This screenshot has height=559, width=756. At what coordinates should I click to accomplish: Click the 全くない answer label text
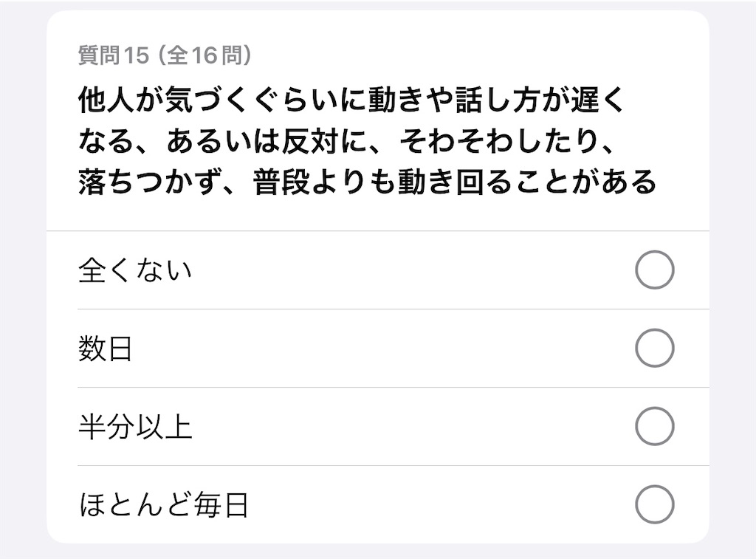135,270
